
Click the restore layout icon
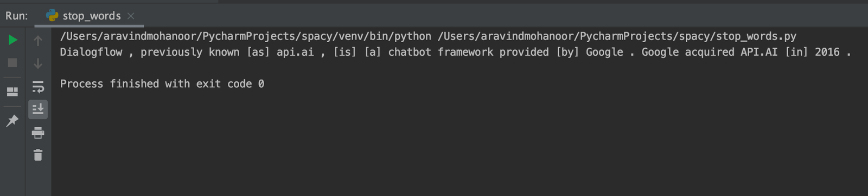[x=12, y=92]
